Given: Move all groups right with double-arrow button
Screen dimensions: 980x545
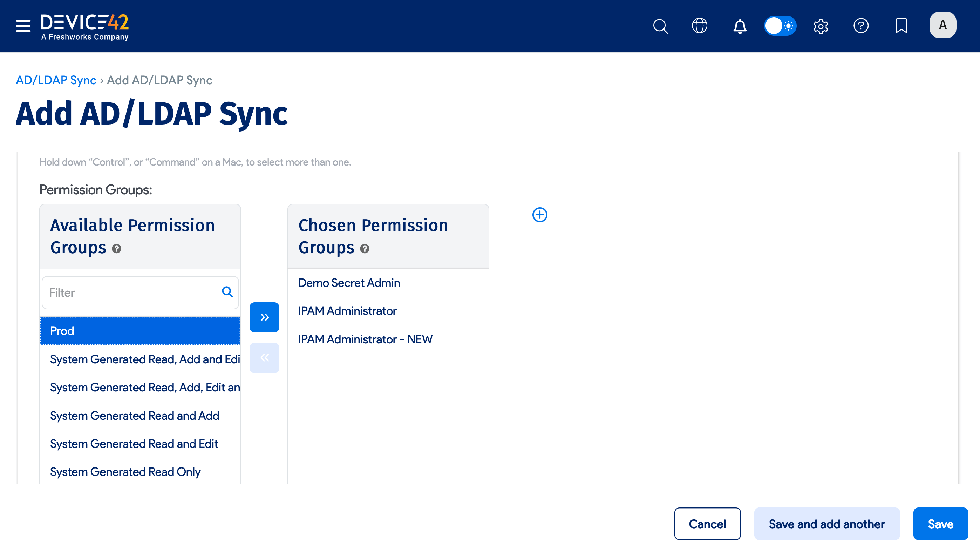Looking at the screenshot, I should point(264,317).
